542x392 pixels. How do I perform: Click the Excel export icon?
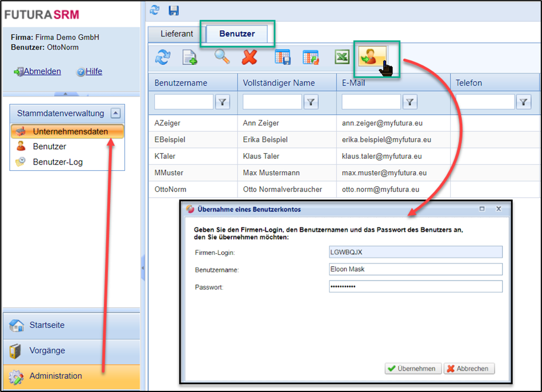click(x=342, y=57)
